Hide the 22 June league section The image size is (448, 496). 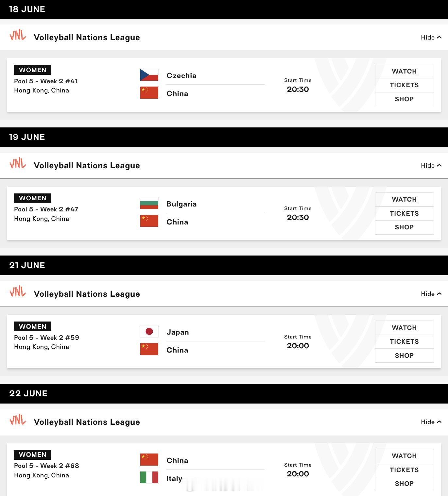(x=431, y=422)
